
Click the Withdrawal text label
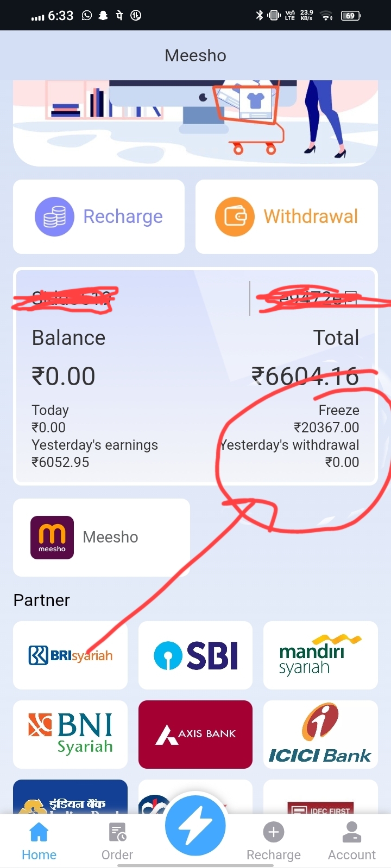coord(311,216)
